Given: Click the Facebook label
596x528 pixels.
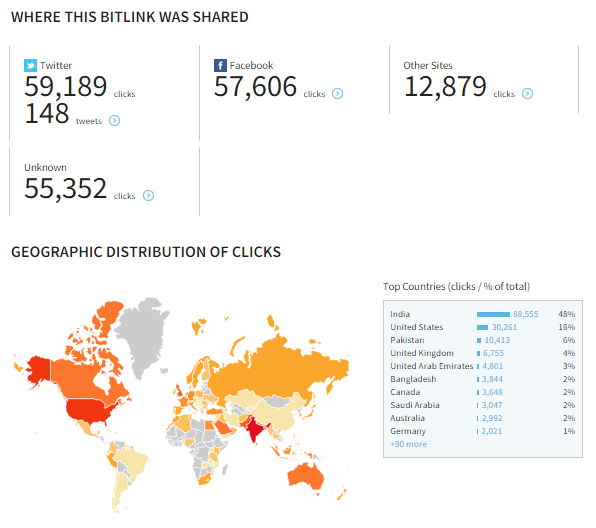Looking at the screenshot, I should coord(251,65).
